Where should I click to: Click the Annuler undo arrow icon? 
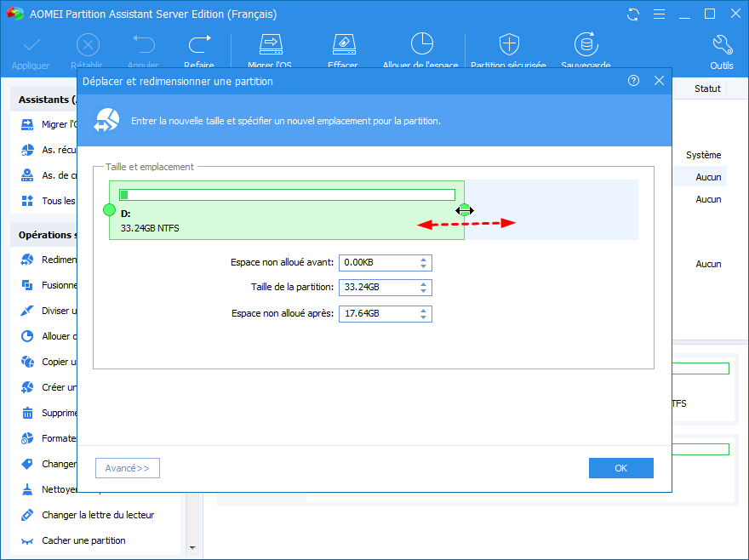[143, 44]
